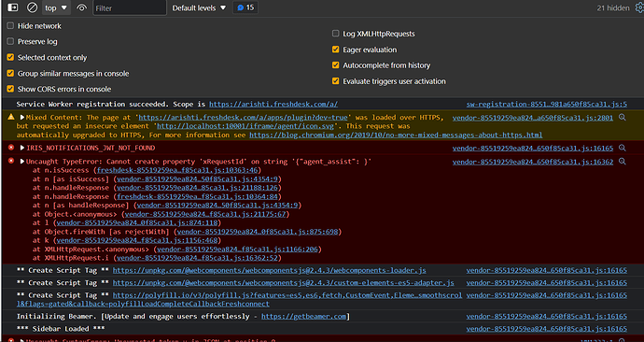Open the vendor js:875:698 stack link
The width and height of the screenshot is (644, 342).
click(x=258, y=232)
